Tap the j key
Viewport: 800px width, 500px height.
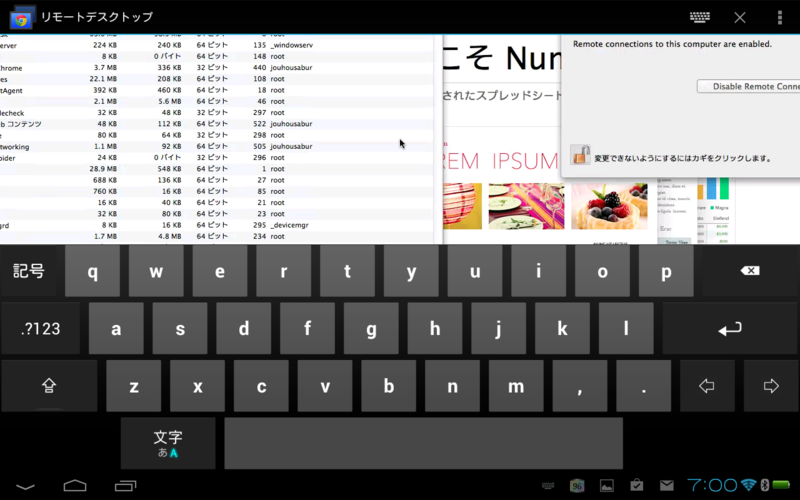pos(499,329)
